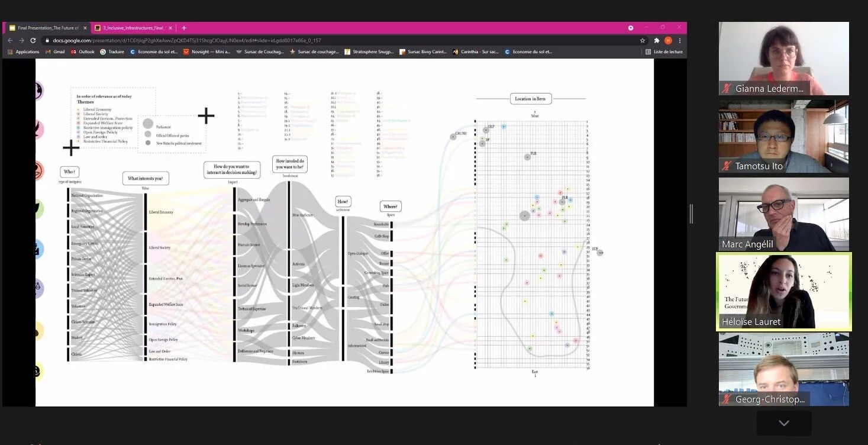The image size is (868, 445).
Task: Click the 'Liberal Economy' node in the diagram
Action: pos(161,211)
